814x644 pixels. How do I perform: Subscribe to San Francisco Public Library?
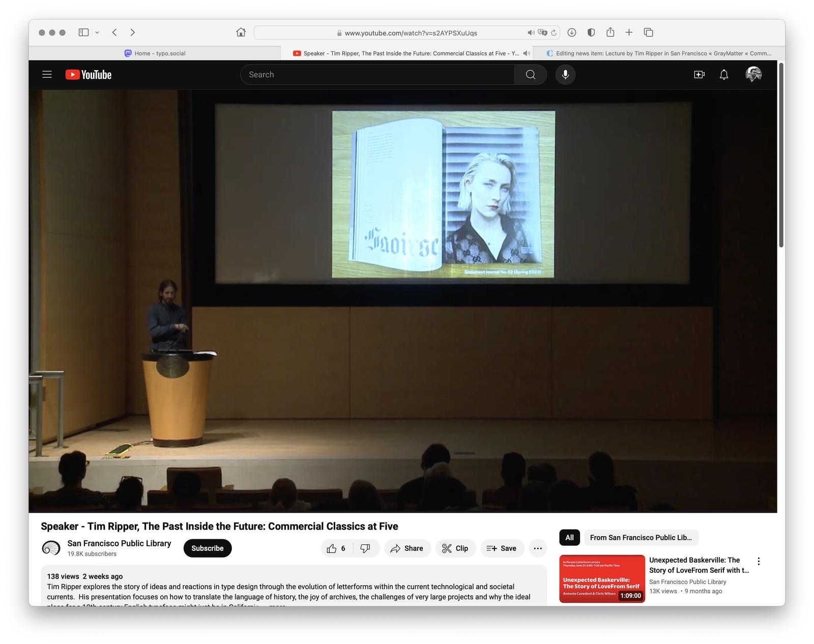pyautogui.click(x=208, y=548)
